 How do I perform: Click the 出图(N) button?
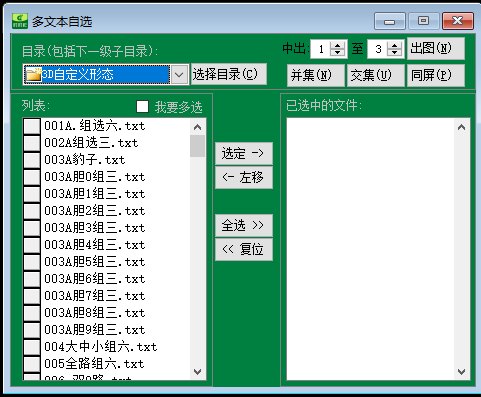point(435,49)
